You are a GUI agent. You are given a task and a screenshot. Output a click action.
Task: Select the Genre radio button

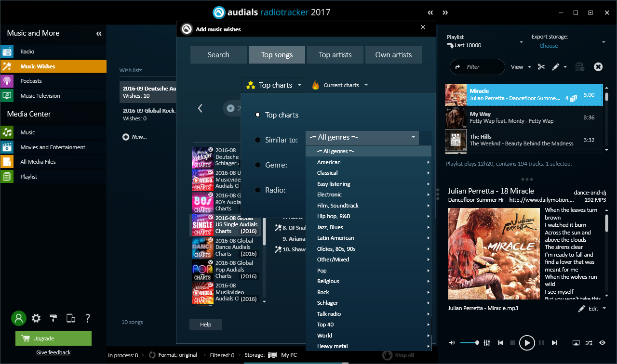pyautogui.click(x=258, y=165)
